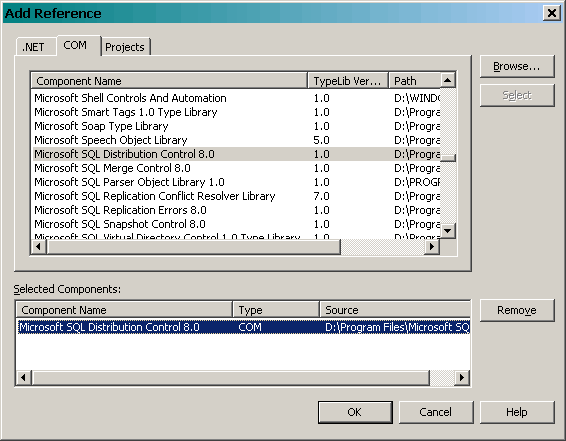
Task: Click the component list horizontal scroll thumb
Action: [193, 247]
